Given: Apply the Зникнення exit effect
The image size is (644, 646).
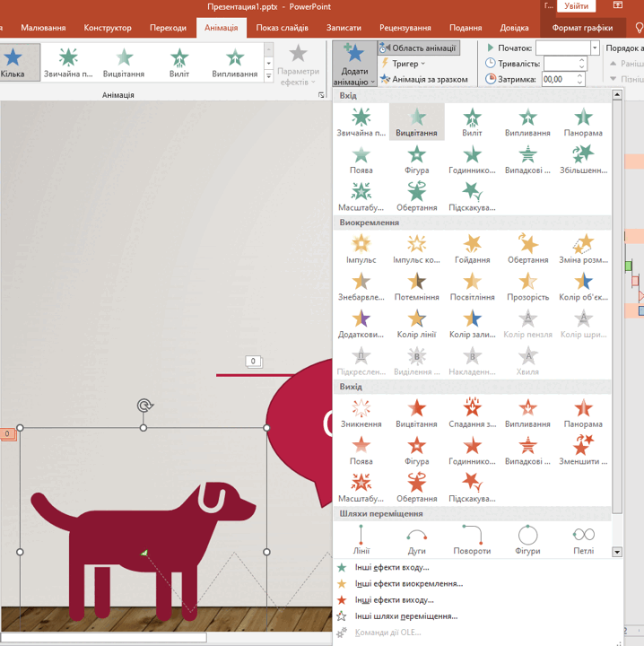Looking at the screenshot, I should [x=361, y=413].
